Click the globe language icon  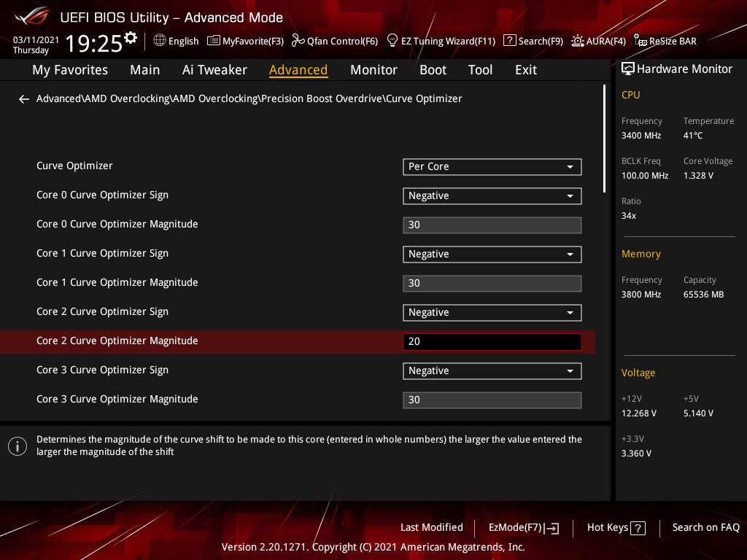[160, 41]
